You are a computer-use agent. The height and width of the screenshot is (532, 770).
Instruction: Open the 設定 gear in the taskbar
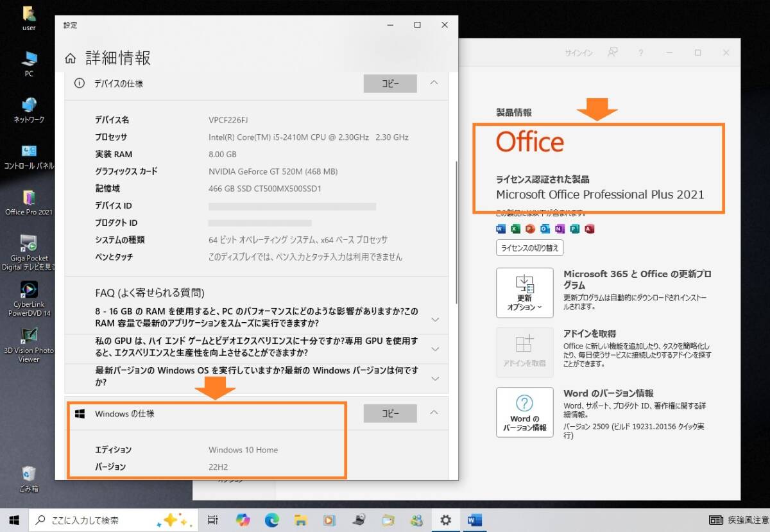[445, 520]
